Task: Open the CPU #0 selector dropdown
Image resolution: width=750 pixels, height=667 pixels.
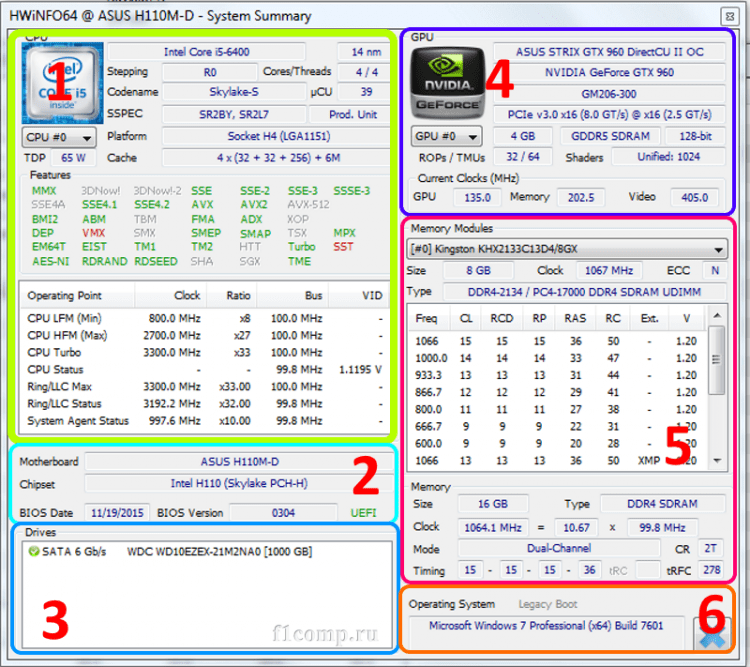Action: tap(59, 137)
